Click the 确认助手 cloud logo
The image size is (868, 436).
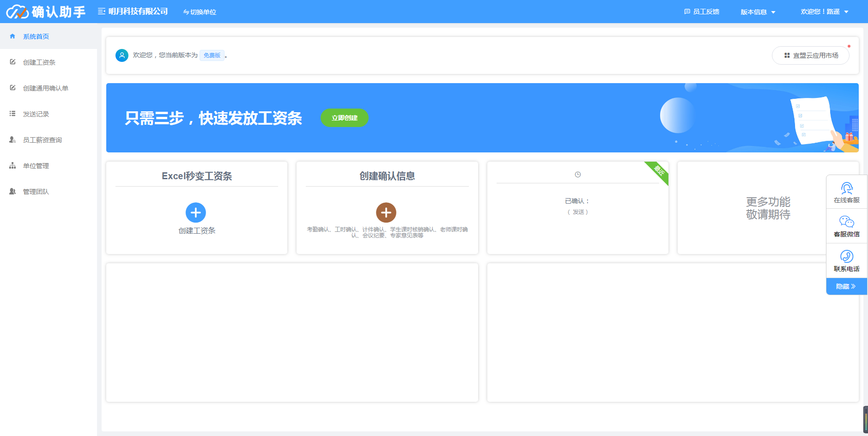pyautogui.click(x=18, y=12)
